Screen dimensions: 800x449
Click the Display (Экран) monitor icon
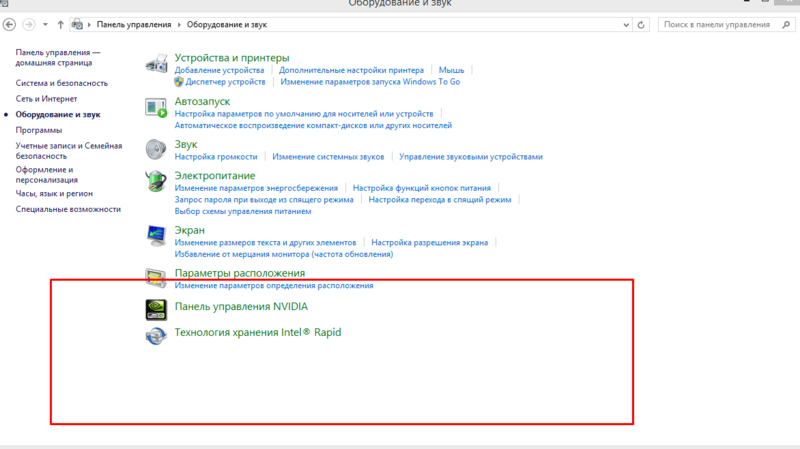(156, 235)
